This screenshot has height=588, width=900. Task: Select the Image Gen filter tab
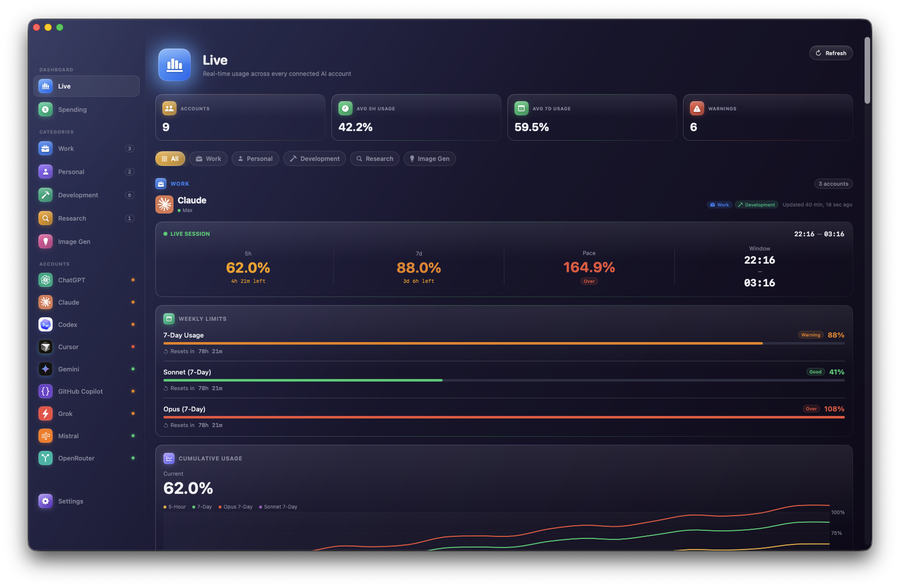coord(430,159)
